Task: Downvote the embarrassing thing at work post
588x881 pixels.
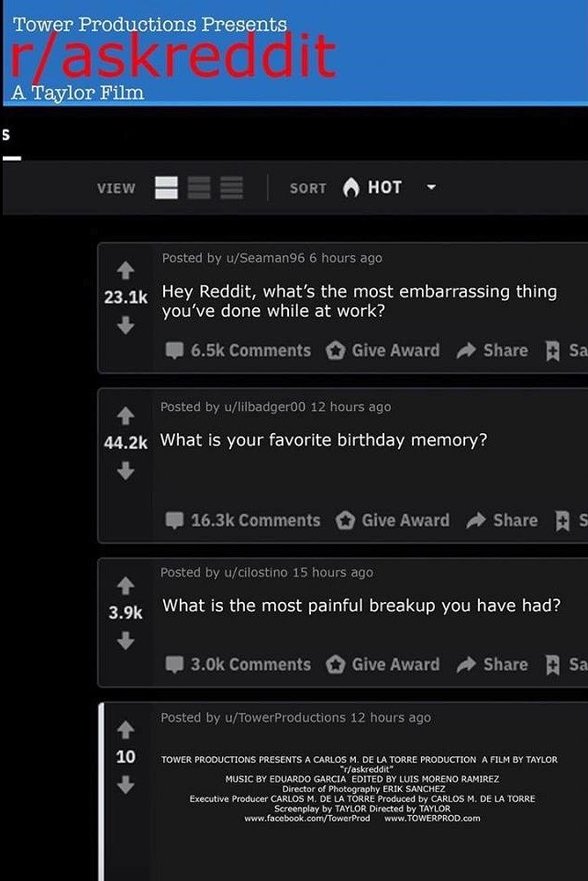Action: (126, 325)
